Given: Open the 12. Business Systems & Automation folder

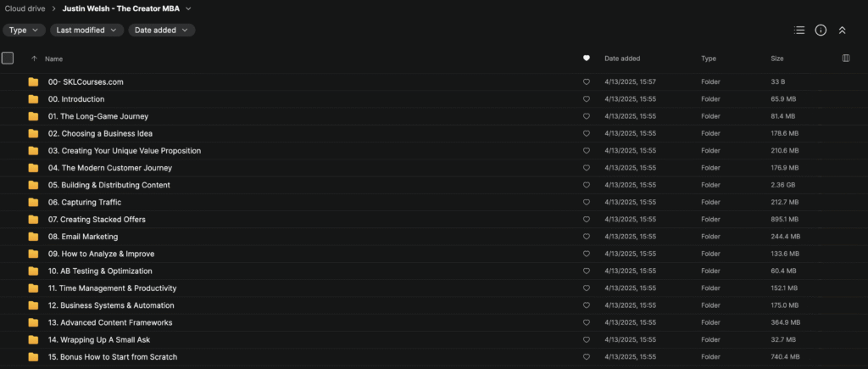Looking at the screenshot, I should coord(111,305).
